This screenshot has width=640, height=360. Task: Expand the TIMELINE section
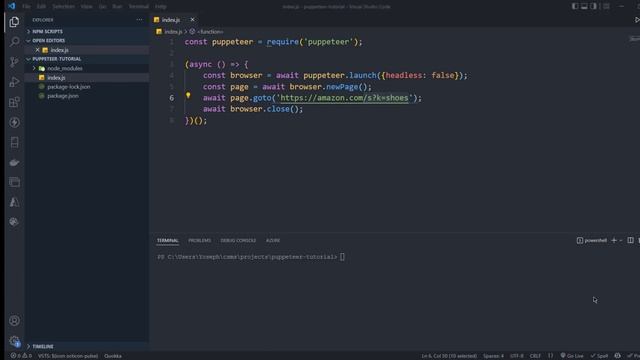click(x=43, y=347)
